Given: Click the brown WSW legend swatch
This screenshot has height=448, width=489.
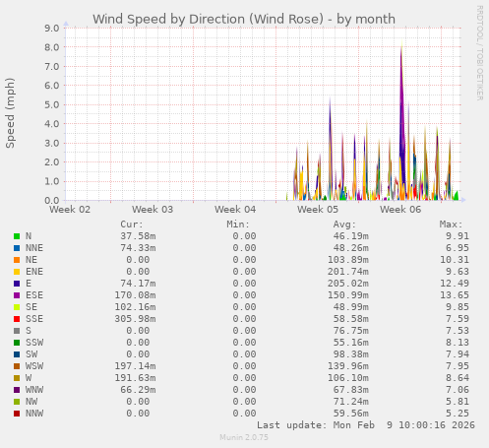Looking at the screenshot, I should coord(17,366).
